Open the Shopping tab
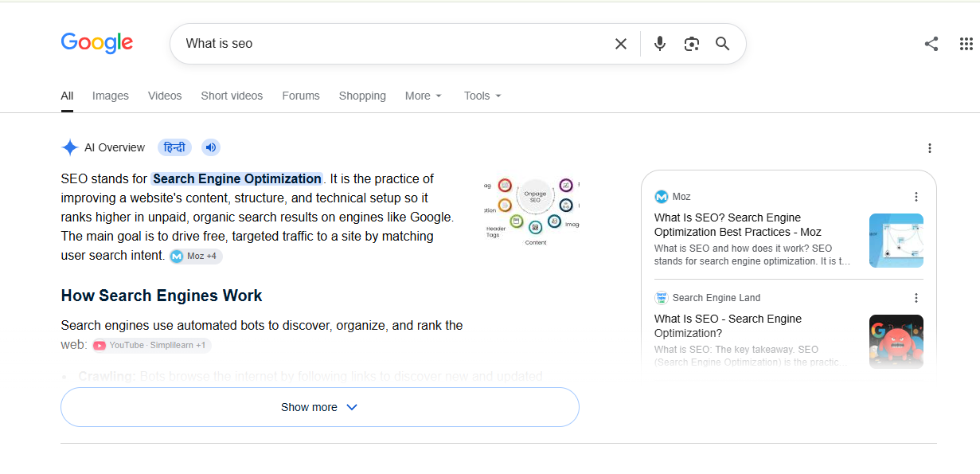980x474 pixels. click(362, 96)
